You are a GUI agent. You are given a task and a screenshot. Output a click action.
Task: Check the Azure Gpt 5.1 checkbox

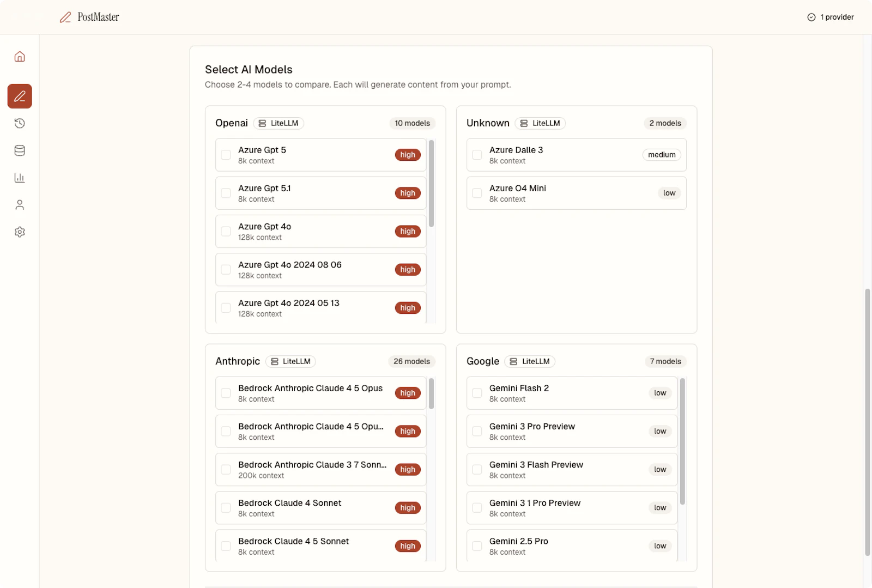pyautogui.click(x=226, y=193)
